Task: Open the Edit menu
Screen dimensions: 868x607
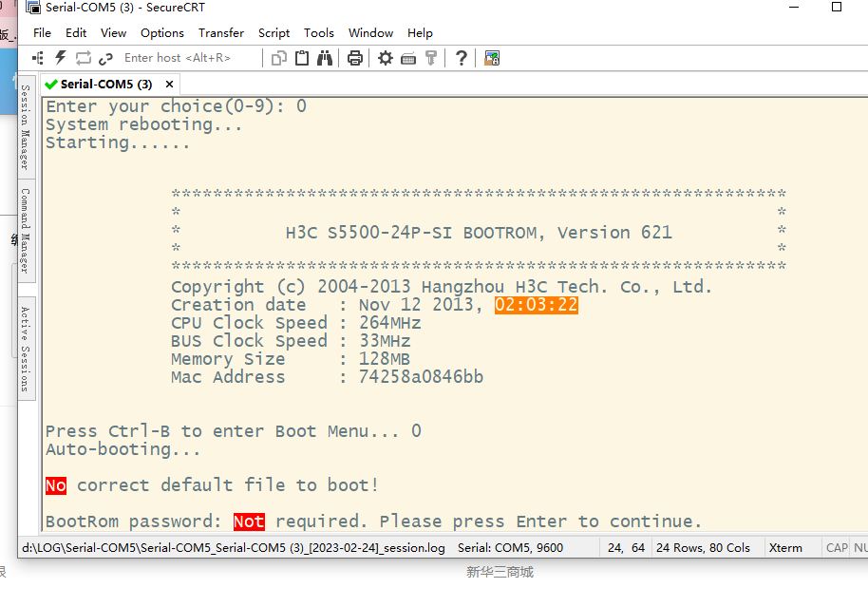Action: coord(76,32)
